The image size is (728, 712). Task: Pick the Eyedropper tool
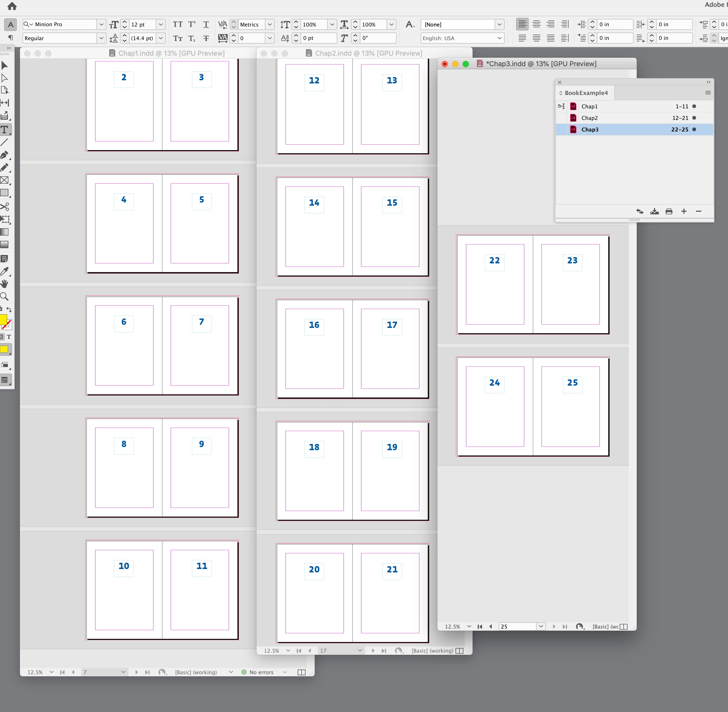(x=4, y=271)
